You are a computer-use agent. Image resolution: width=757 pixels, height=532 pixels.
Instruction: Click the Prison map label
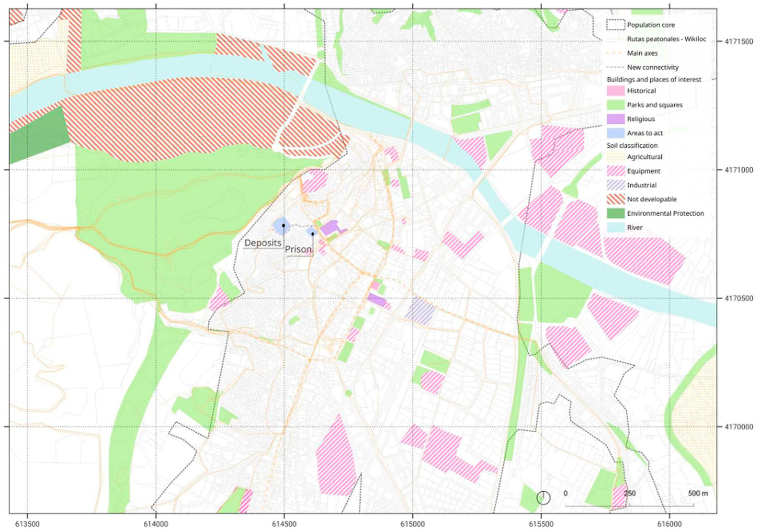click(298, 250)
